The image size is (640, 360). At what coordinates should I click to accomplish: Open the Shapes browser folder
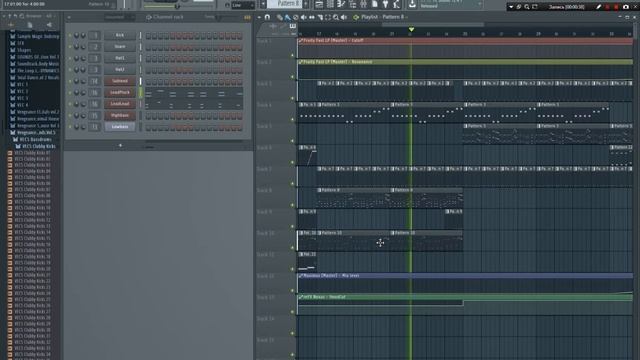[x=24, y=50]
